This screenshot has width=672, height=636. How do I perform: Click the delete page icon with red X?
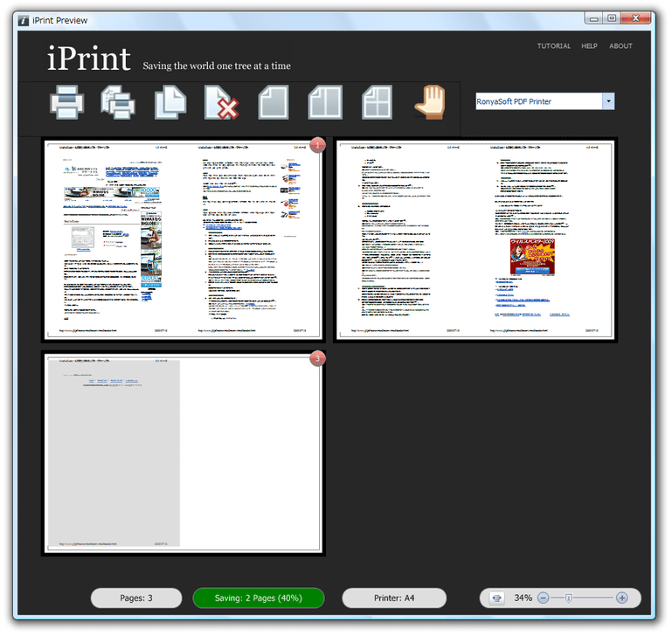221,102
